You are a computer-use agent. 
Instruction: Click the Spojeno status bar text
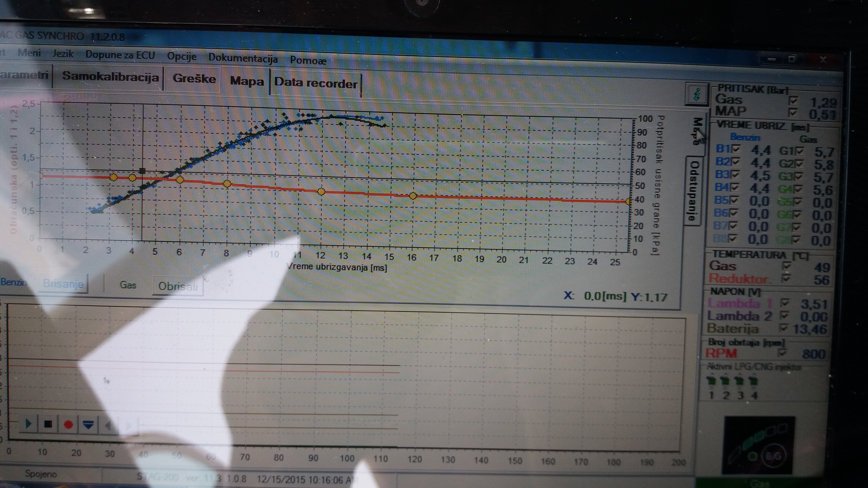click(x=41, y=474)
